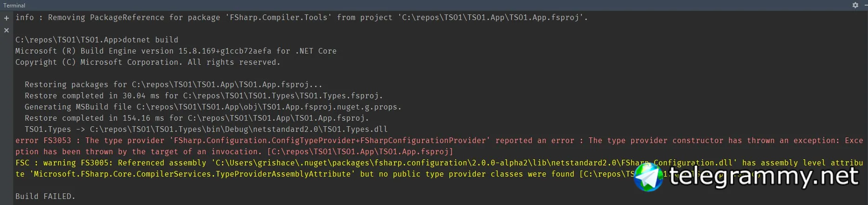Click the Microsoft Build Engine version line

point(176,51)
